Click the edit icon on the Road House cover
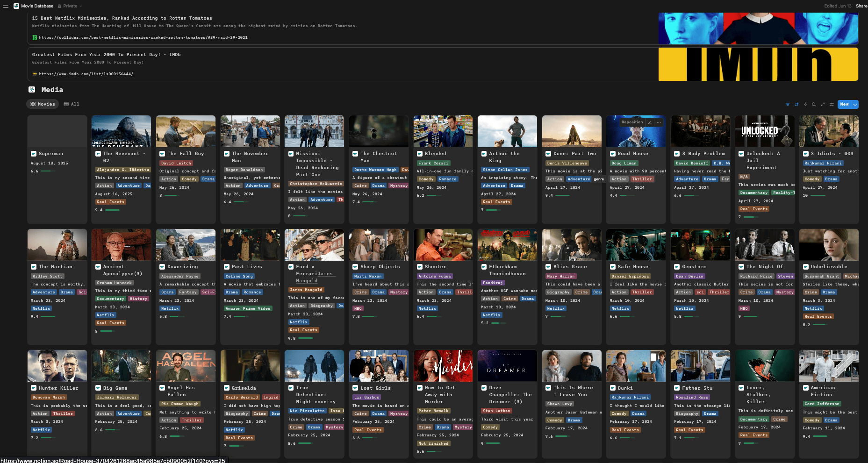The height and width of the screenshot is (463, 868). tap(650, 122)
